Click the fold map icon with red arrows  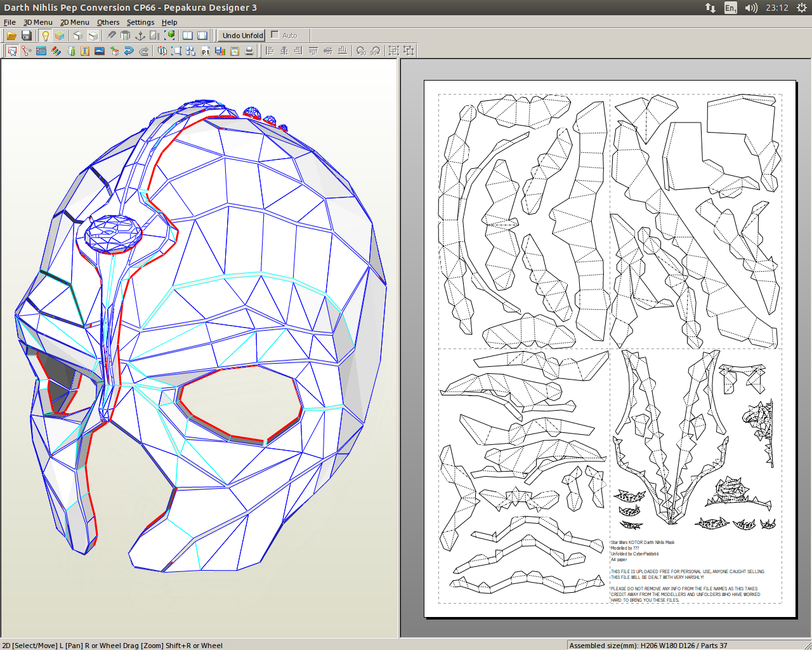[162, 51]
